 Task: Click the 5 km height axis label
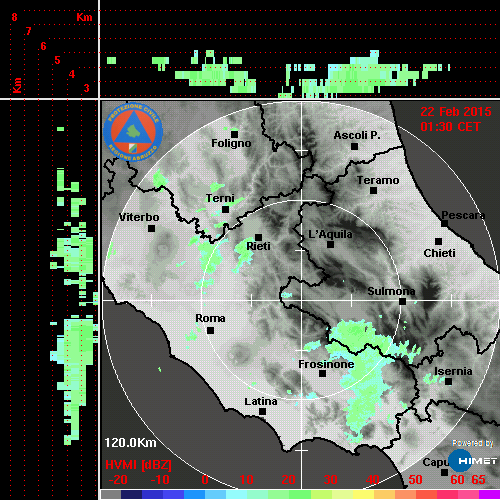coord(57,60)
